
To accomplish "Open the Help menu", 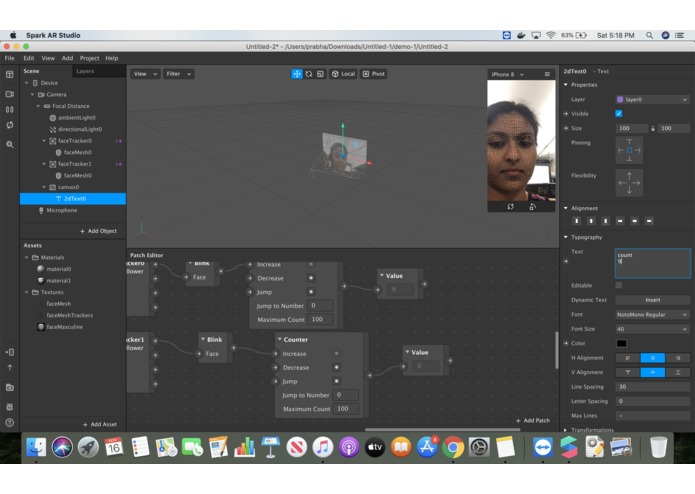I will click(112, 58).
